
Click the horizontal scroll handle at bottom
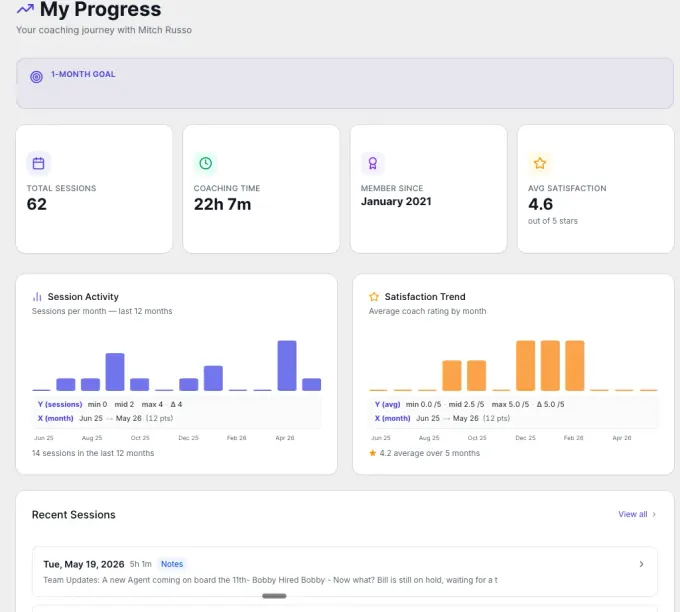pos(274,596)
